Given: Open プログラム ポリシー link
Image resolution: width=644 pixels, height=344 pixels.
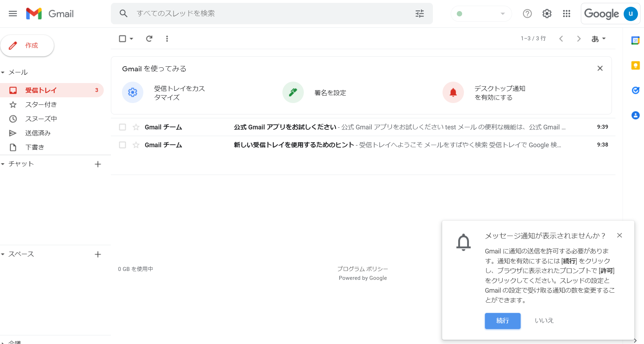Looking at the screenshot, I should click(x=363, y=269).
